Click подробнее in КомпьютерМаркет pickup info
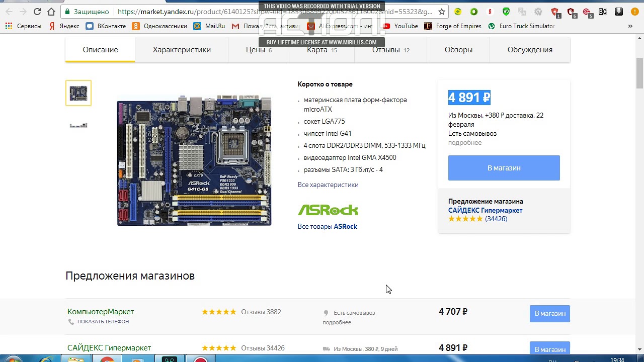Screen dimensions: 644x362 (x=337, y=322)
